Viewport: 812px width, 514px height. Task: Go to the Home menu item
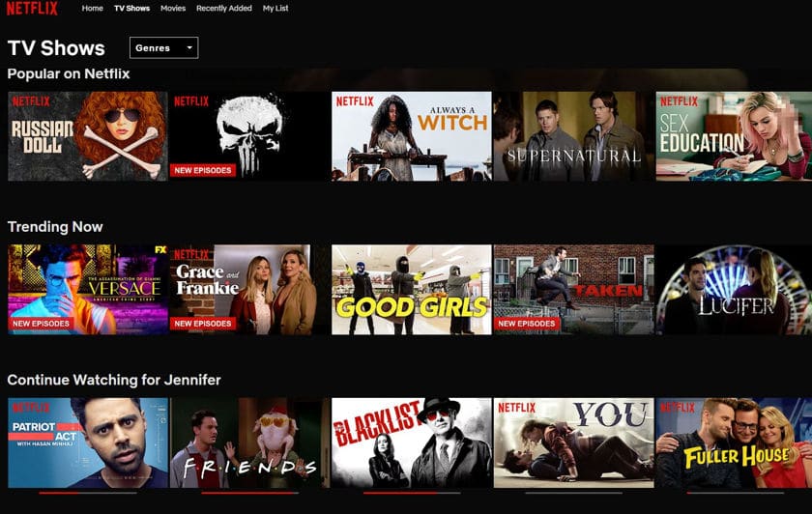click(92, 9)
